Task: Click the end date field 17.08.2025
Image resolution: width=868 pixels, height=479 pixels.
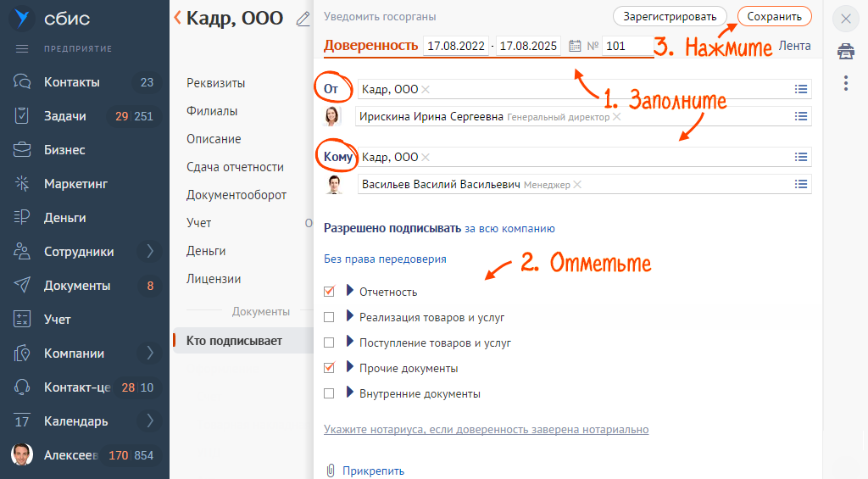Action: pos(528,46)
